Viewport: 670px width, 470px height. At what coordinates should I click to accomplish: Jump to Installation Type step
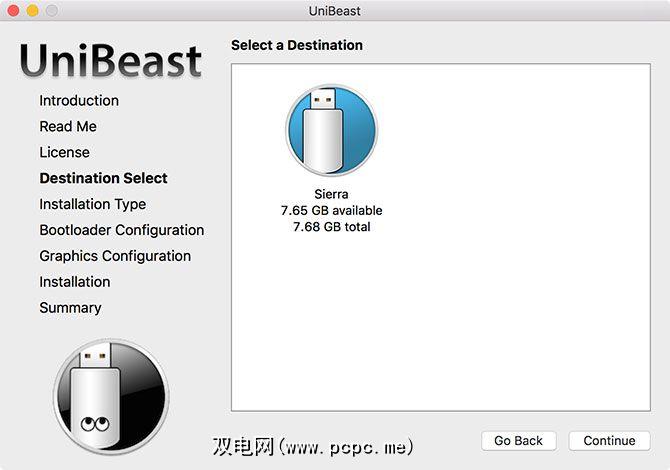[x=92, y=204]
